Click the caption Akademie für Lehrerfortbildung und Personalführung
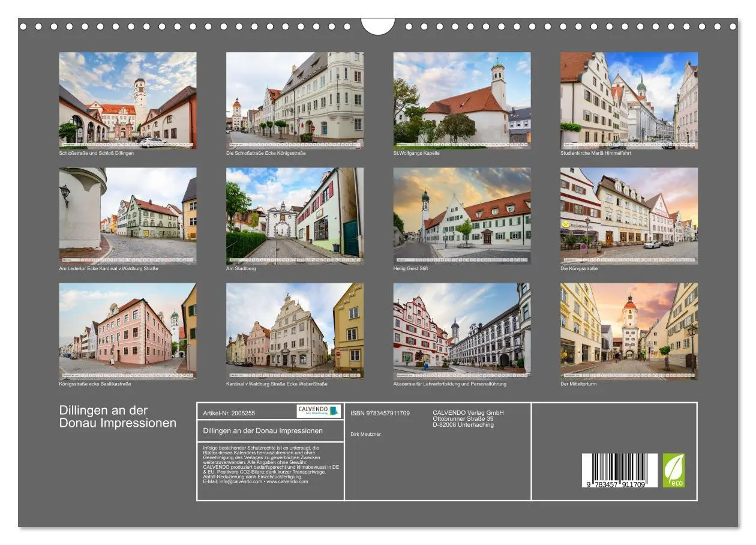 [x=450, y=384]
